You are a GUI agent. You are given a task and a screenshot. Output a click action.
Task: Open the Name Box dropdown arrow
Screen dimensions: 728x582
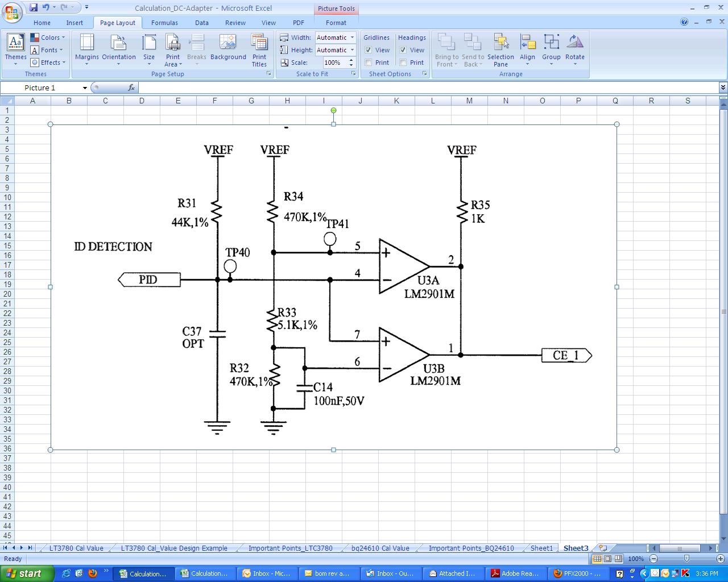click(85, 88)
